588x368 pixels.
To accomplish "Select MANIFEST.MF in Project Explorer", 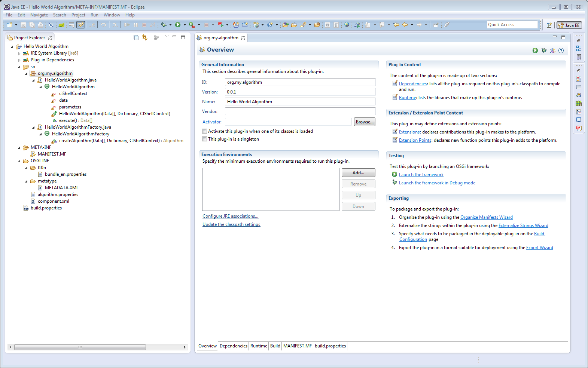I will (52, 154).
